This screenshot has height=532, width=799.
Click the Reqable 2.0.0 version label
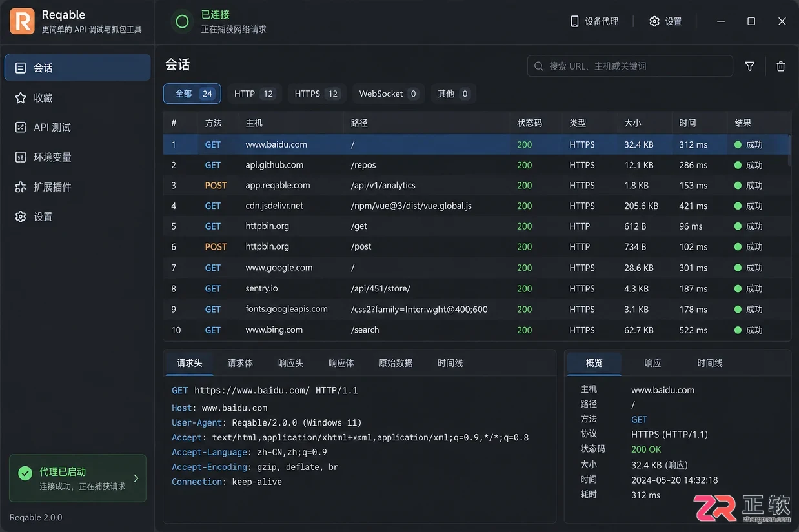tap(36, 517)
